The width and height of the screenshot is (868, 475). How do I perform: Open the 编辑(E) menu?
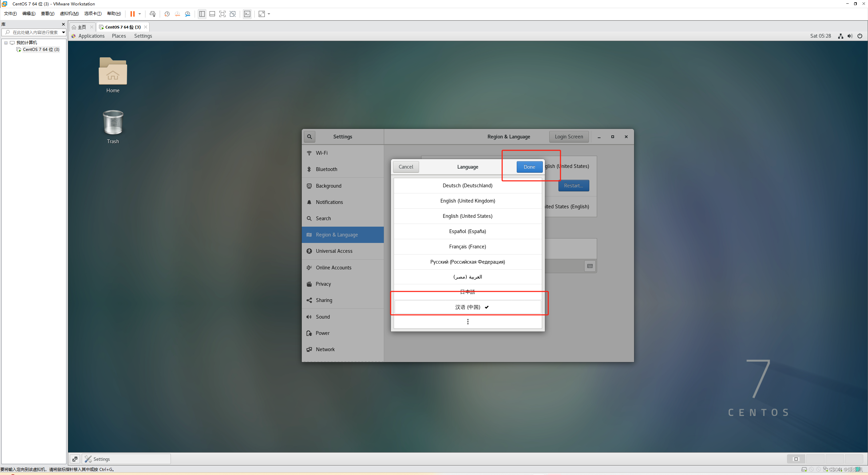(29, 14)
